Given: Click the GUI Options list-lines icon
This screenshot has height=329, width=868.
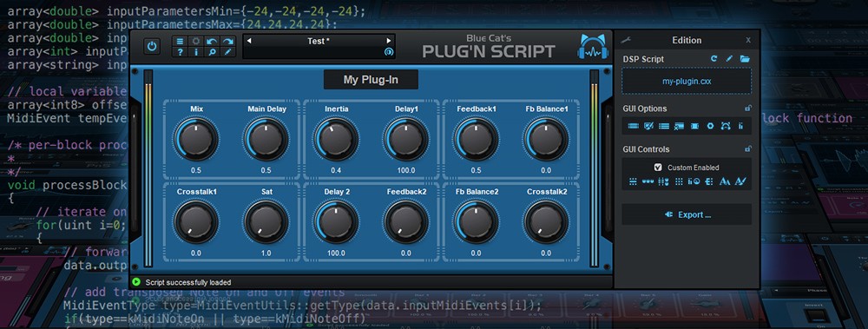Looking at the screenshot, I should [664, 126].
